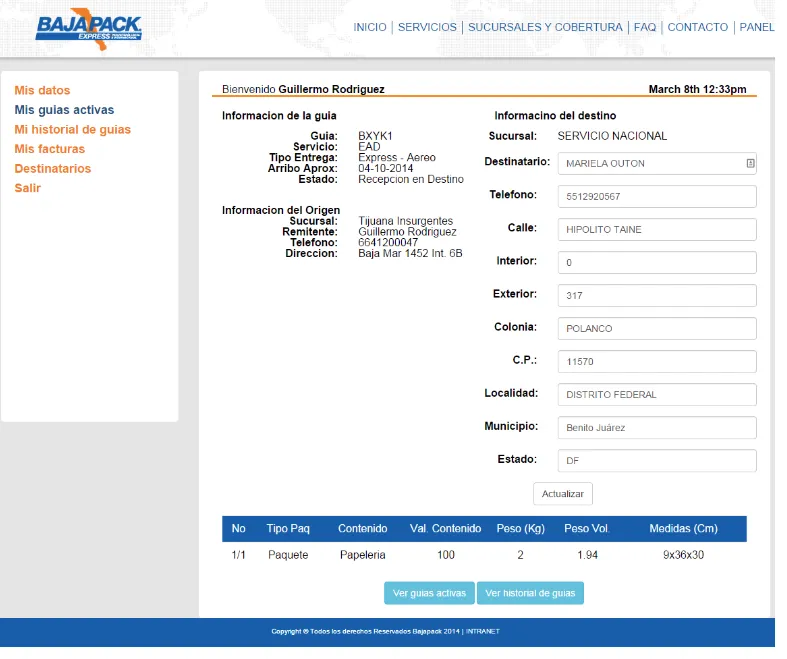This screenshot has height=659, width=787.
Task: Click the Ver historial de guias button
Action: [x=530, y=593]
